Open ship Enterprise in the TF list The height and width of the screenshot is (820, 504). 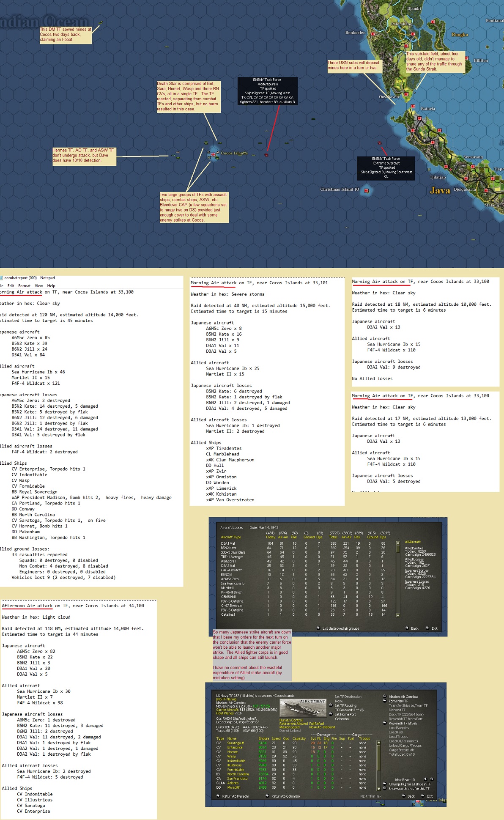pyautogui.click(x=235, y=747)
